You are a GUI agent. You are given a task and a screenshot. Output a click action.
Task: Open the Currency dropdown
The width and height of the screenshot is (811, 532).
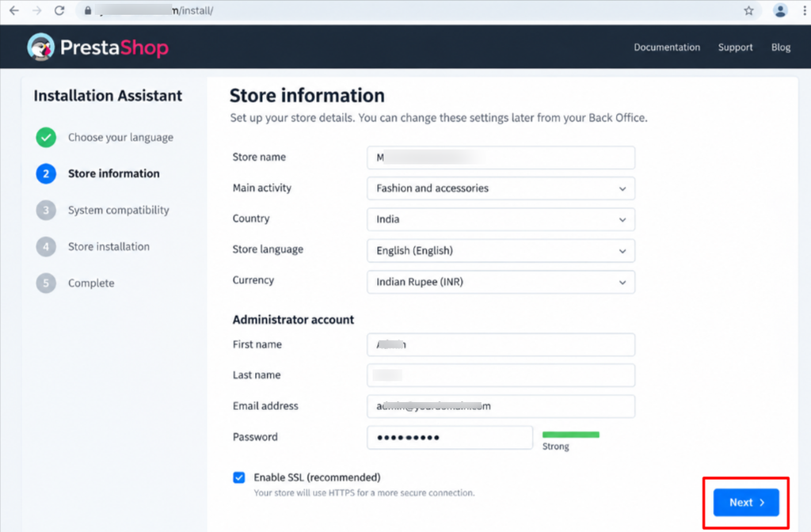click(x=501, y=282)
